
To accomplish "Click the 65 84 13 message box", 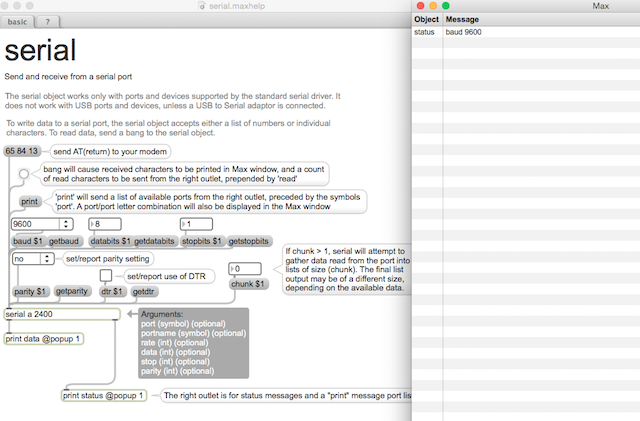I will point(22,151).
